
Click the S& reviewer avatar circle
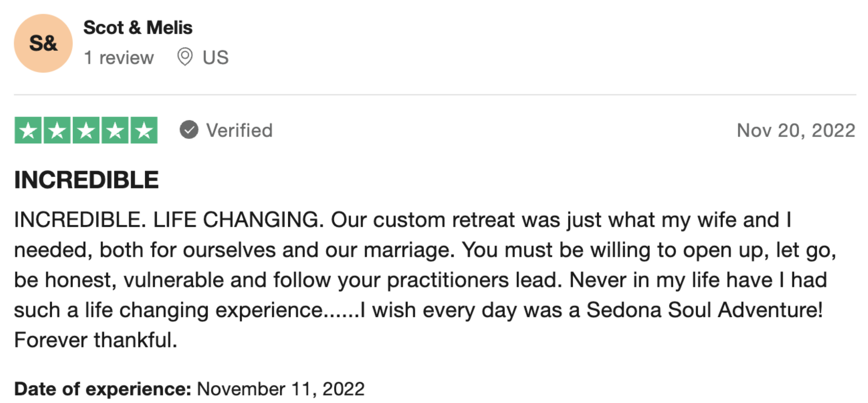43,43
